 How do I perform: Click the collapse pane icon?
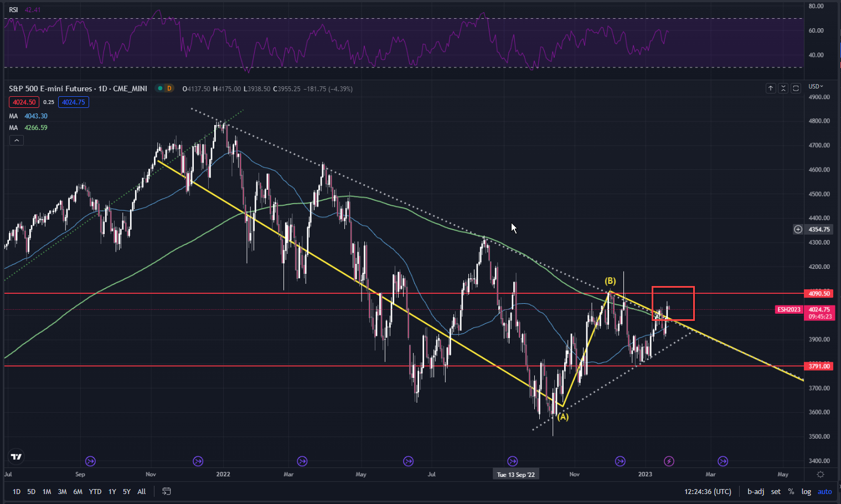tap(783, 88)
